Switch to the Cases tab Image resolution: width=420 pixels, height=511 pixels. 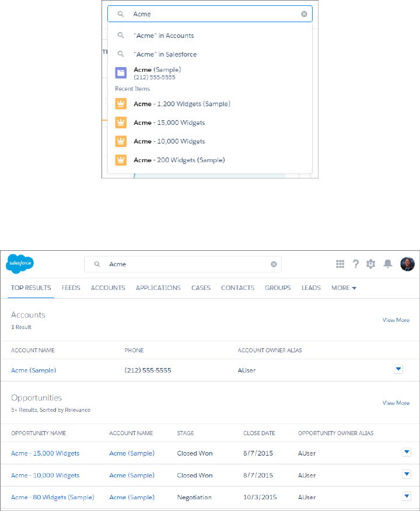[x=201, y=288]
